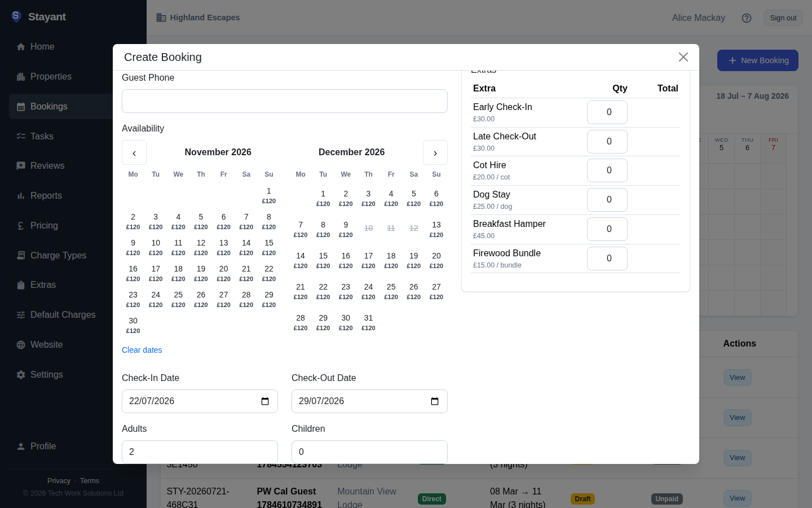The height and width of the screenshot is (508, 812).
Task: Go to next month in availability calendar
Action: [435, 152]
